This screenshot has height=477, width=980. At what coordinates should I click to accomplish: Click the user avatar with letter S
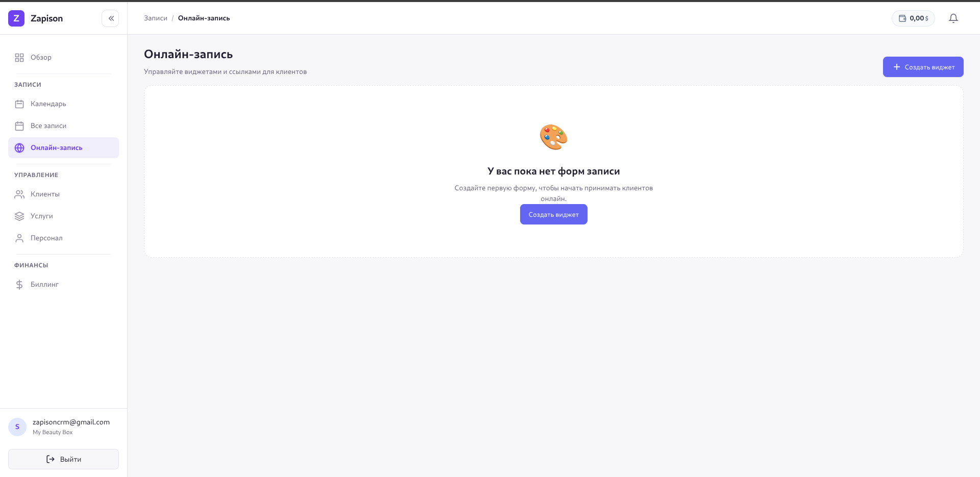[x=17, y=427]
